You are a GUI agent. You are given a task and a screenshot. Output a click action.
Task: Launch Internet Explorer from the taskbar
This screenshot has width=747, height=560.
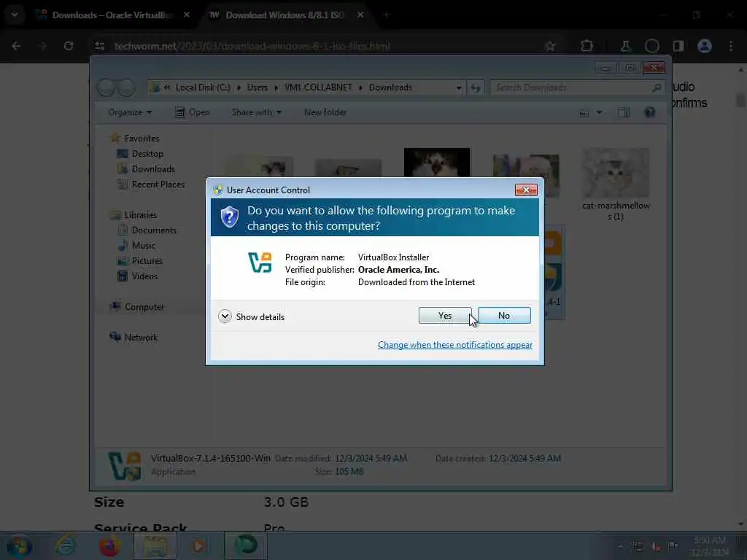(x=65, y=545)
